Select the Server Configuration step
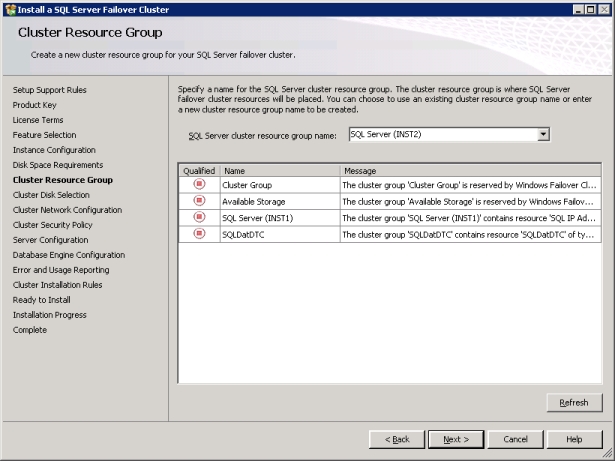 (50, 240)
